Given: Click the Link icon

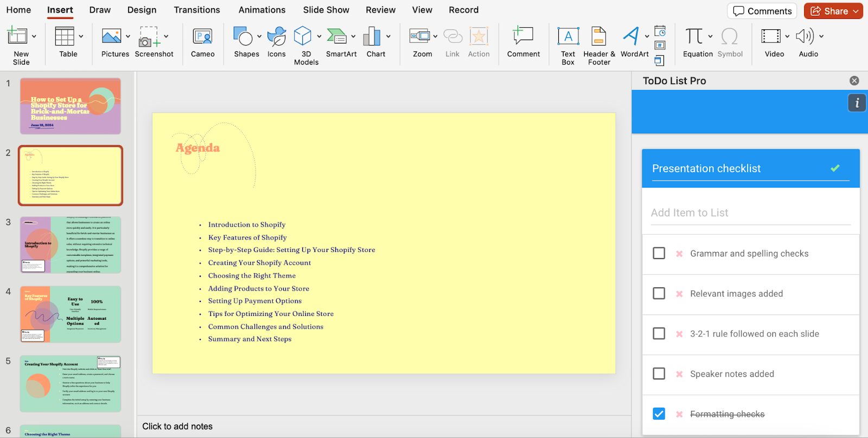Looking at the screenshot, I should [452, 36].
